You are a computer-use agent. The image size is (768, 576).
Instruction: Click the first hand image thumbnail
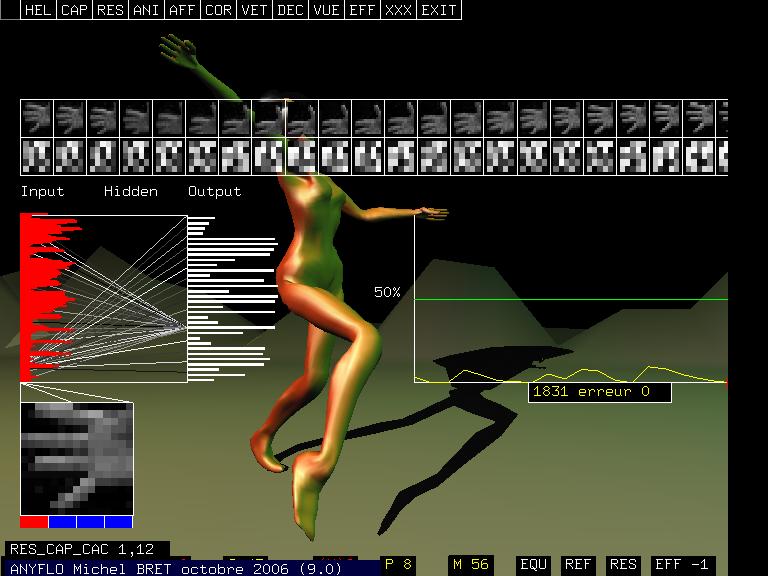click(37, 118)
